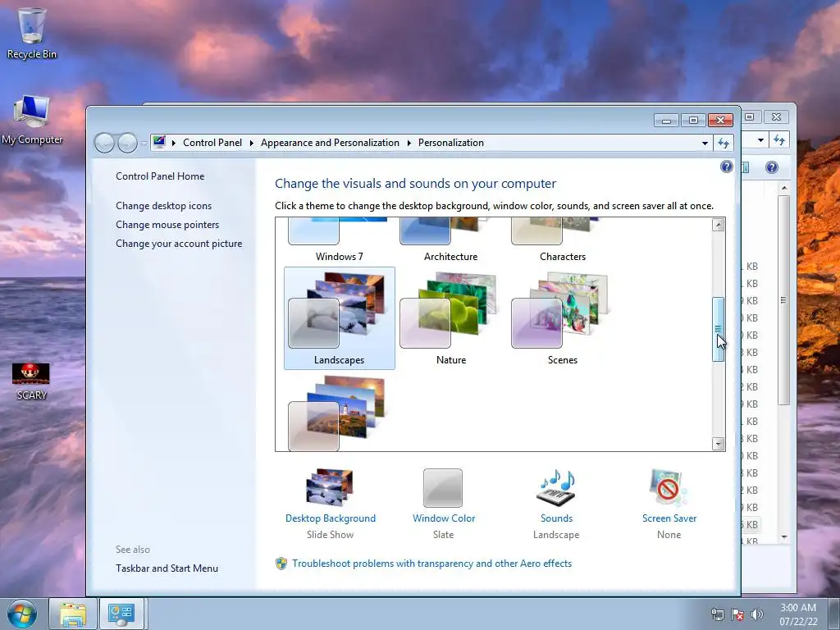Open the recent pages dropdown beside Forward button
840x630 pixels.
[x=144, y=143]
